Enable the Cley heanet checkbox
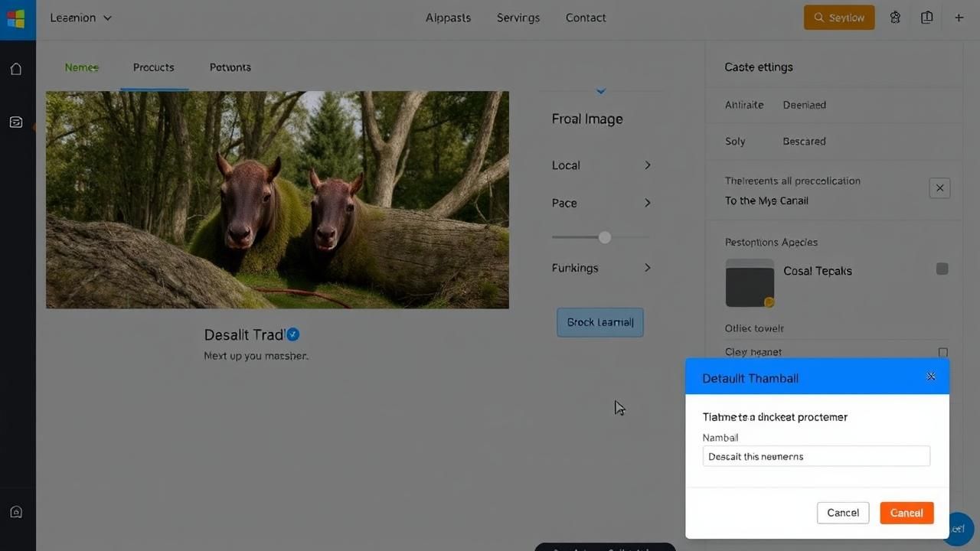Image resolution: width=980 pixels, height=551 pixels. point(942,353)
